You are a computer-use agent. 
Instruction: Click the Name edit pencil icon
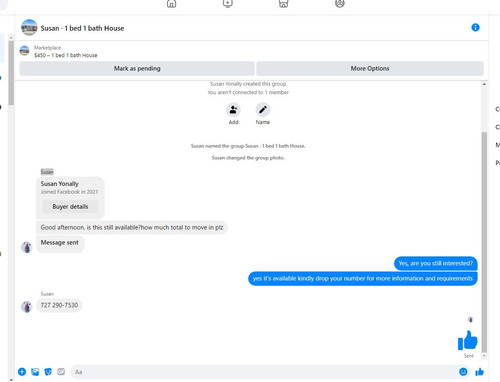coord(263,110)
